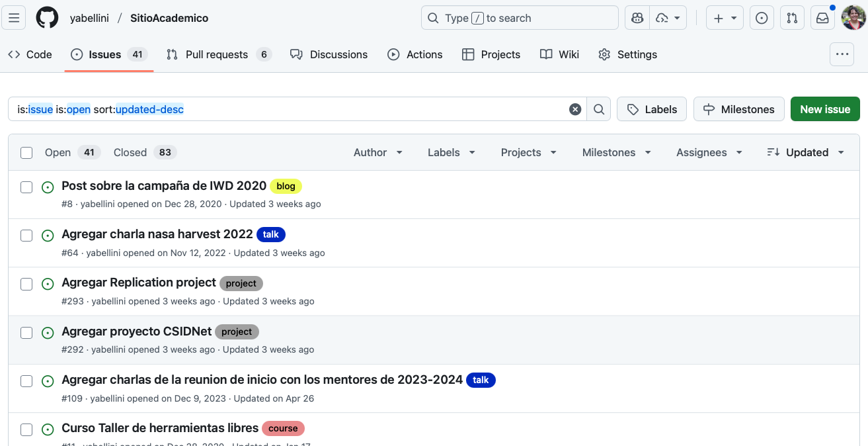Toggle the select all issues checkbox

26,153
